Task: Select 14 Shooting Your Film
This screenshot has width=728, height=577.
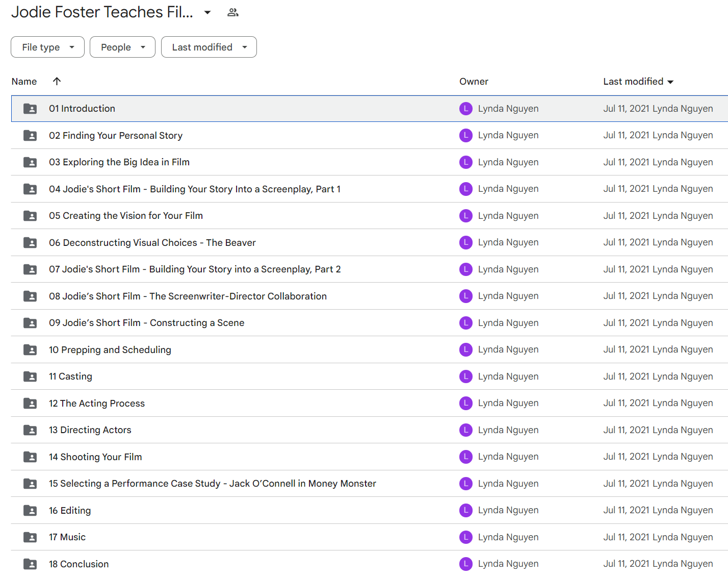Action: 95,457
